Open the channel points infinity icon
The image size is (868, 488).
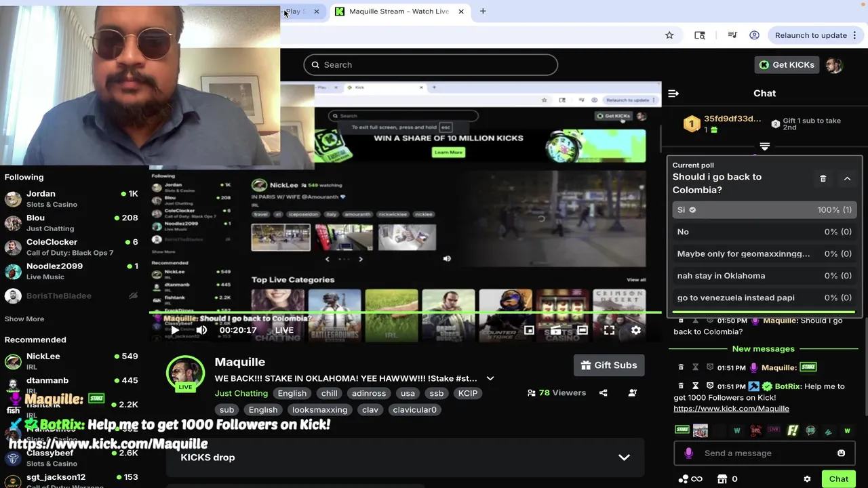(690, 479)
